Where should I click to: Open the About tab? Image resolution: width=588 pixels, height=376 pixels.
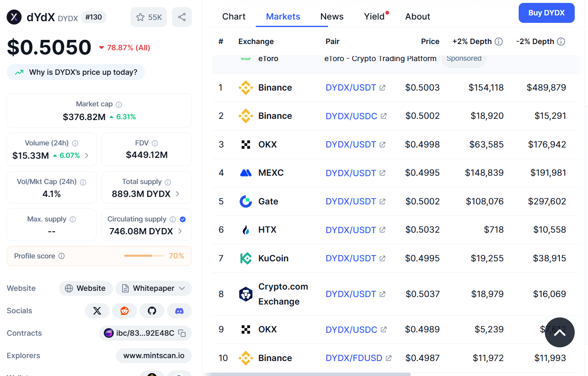click(x=418, y=17)
